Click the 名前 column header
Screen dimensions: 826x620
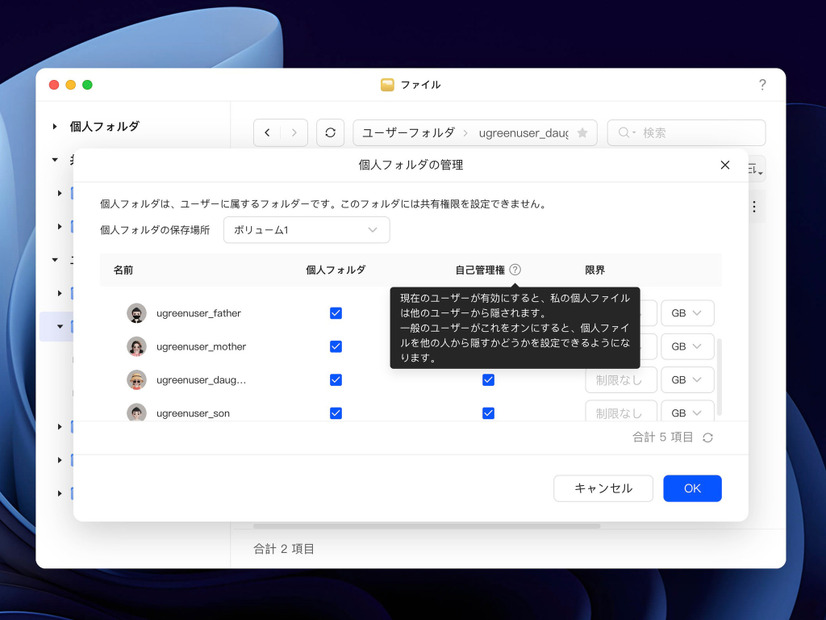coord(123,270)
